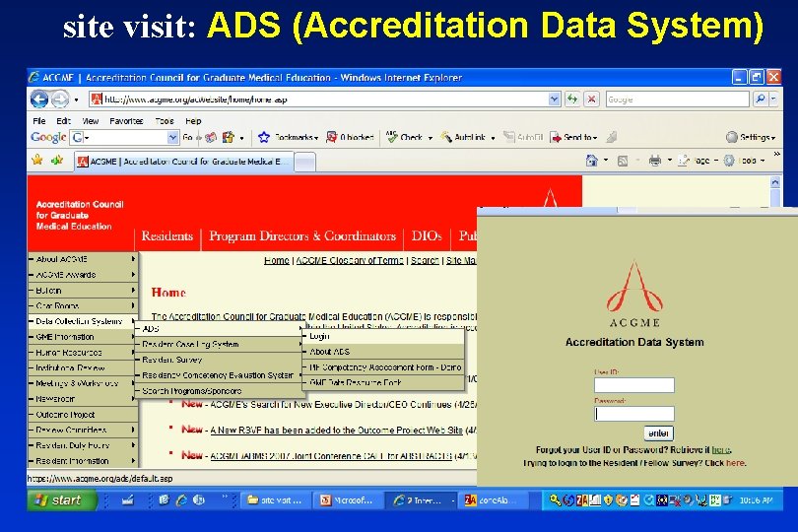This screenshot has width=798, height=532.
Task: Click the Home breadcrumb link
Action: [x=277, y=260]
